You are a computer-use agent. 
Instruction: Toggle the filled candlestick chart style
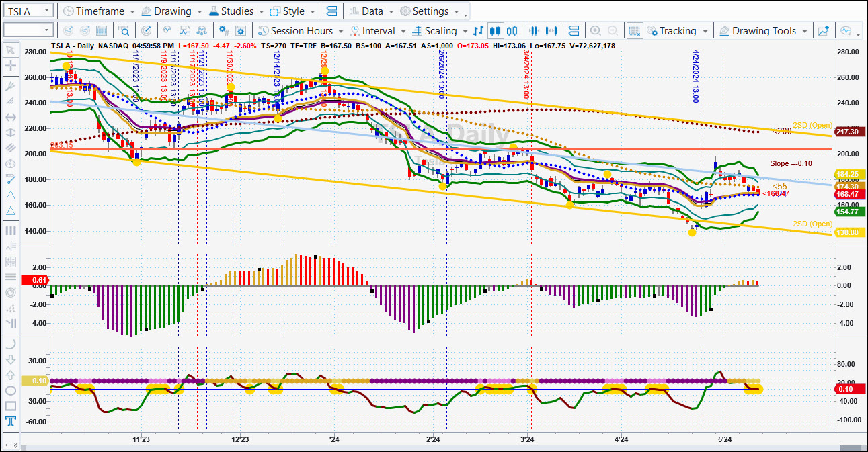[496, 30]
